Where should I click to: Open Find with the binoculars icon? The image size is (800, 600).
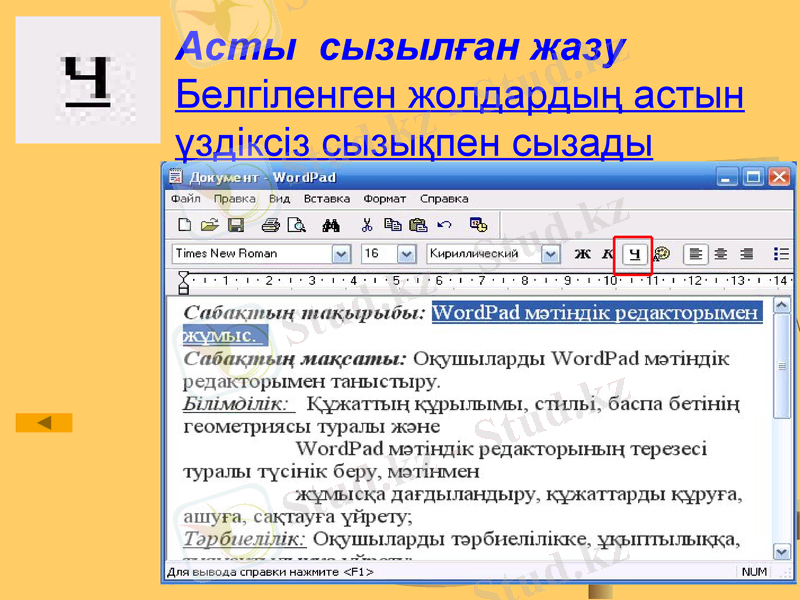pos(331,225)
